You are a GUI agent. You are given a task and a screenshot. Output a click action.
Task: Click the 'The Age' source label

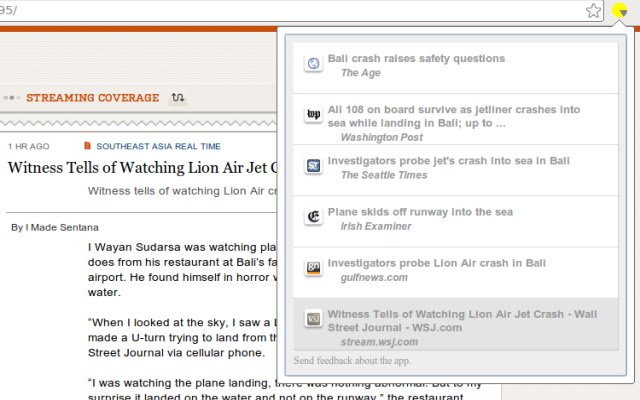[361, 73]
